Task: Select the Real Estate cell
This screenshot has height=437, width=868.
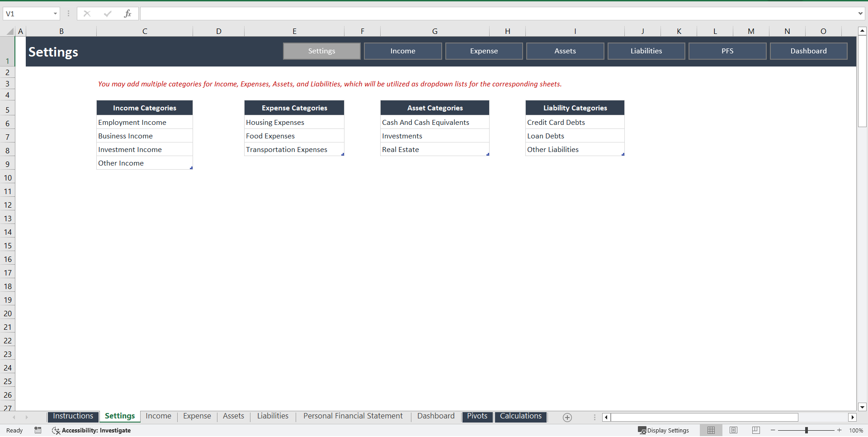Action: coord(435,149)
